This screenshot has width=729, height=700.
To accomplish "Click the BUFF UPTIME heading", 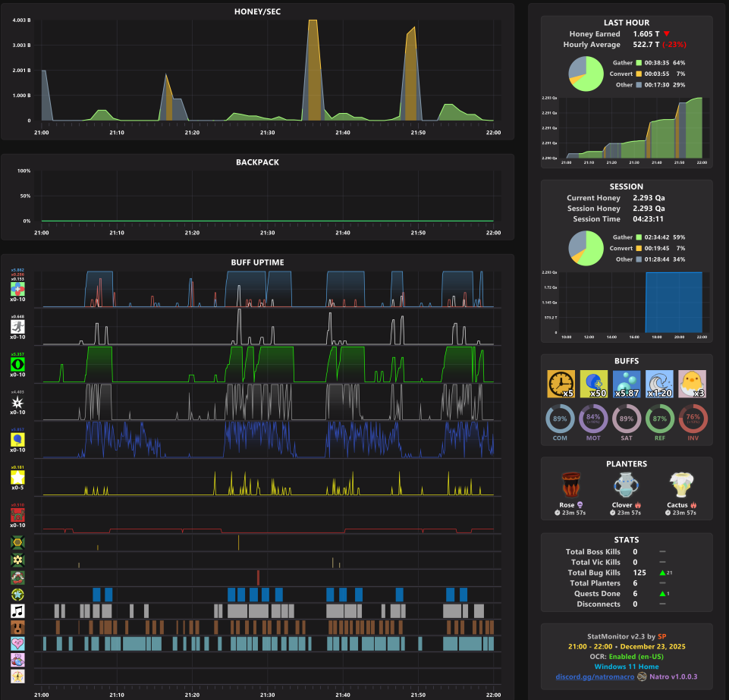I will pos(257,262).
